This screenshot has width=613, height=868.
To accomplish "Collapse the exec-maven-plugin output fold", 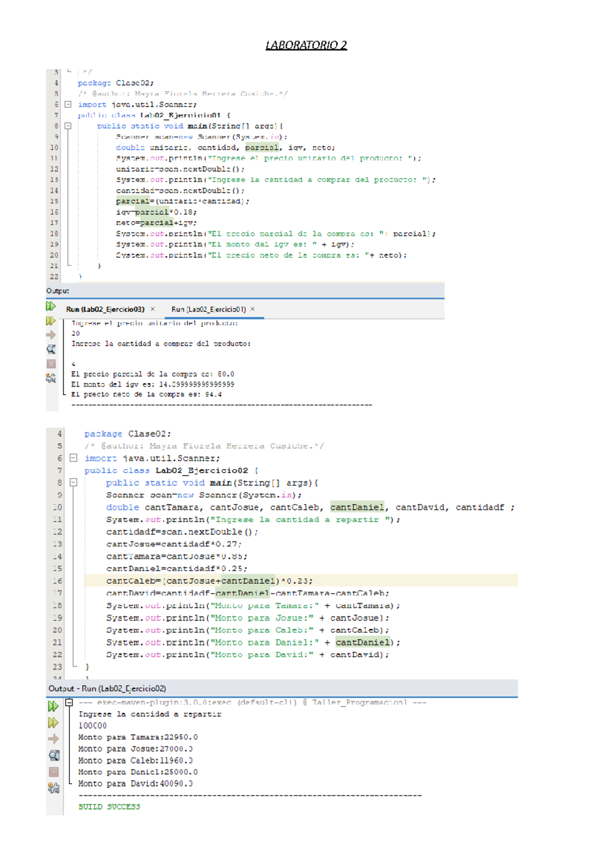I will [69, 703].
